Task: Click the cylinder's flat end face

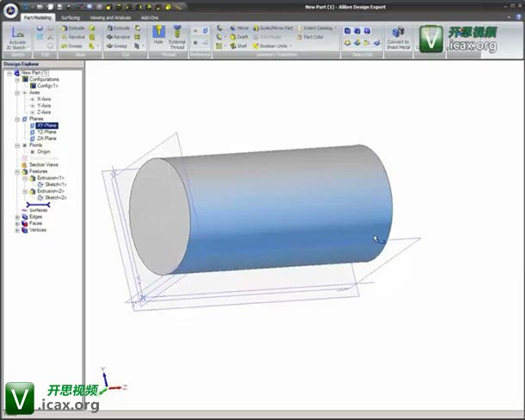Action: pos(160,217)
